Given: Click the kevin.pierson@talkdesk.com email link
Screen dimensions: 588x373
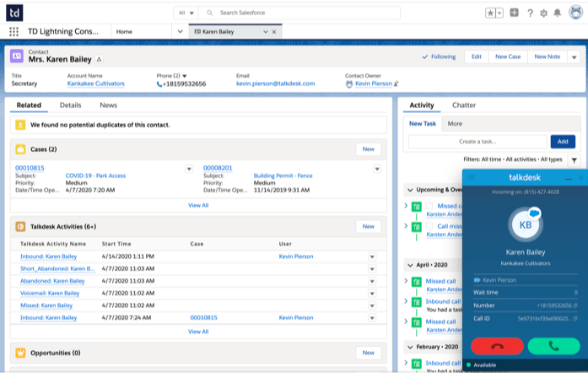Looking at the screenshot, I should coord(276,84).
